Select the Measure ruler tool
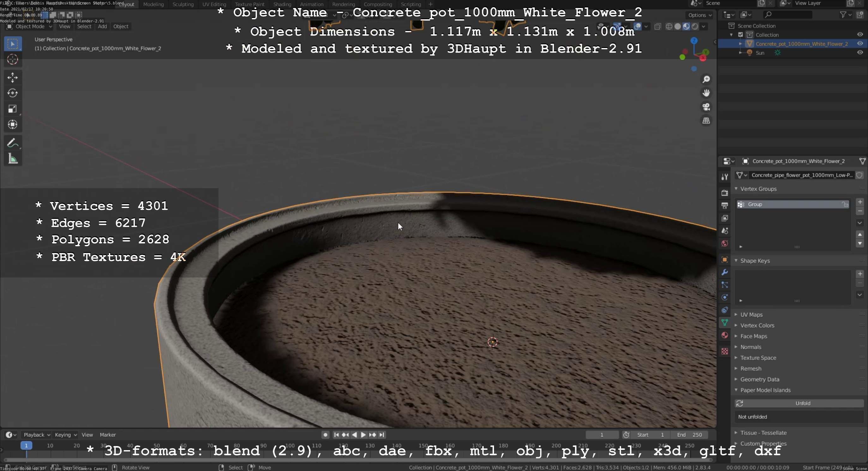 (x=12, y=159)
